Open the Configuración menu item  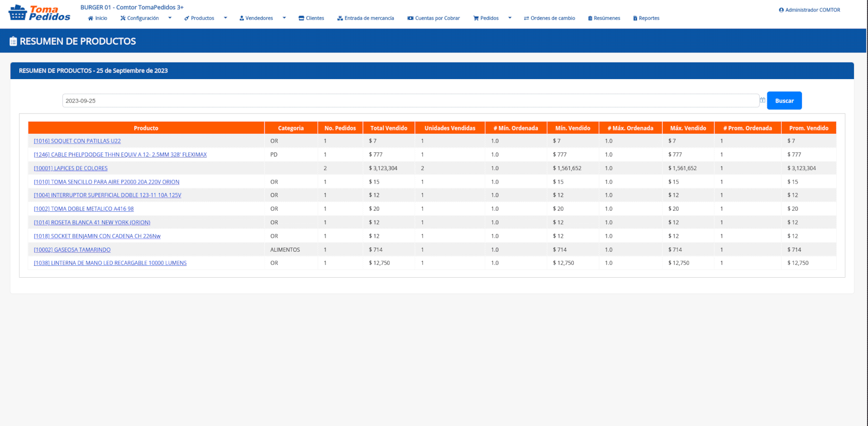click(x=140, y=18)
